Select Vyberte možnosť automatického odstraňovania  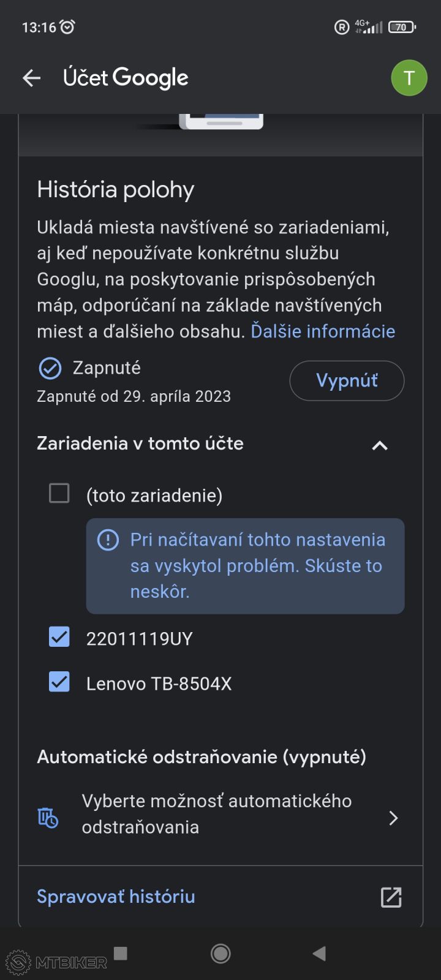tap(217, 814)
